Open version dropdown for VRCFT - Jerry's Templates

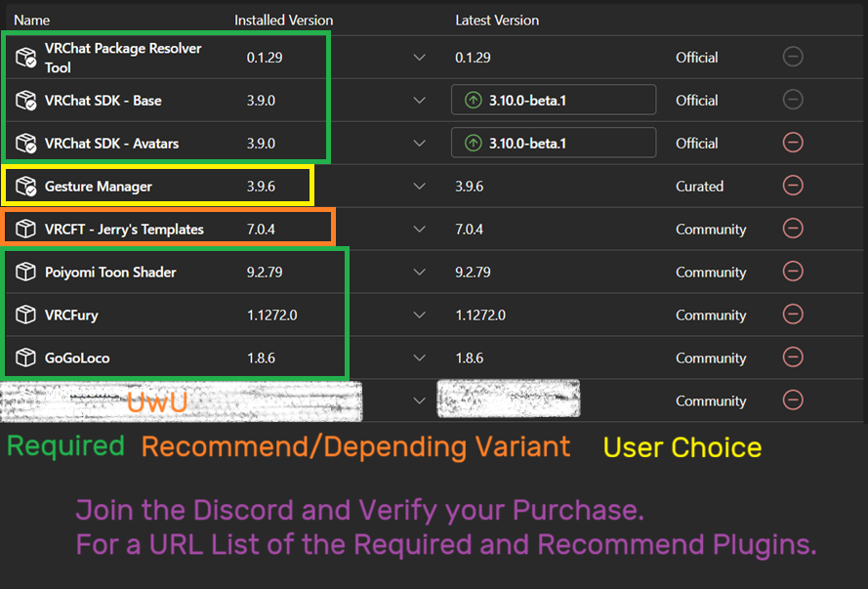(420, 229)
